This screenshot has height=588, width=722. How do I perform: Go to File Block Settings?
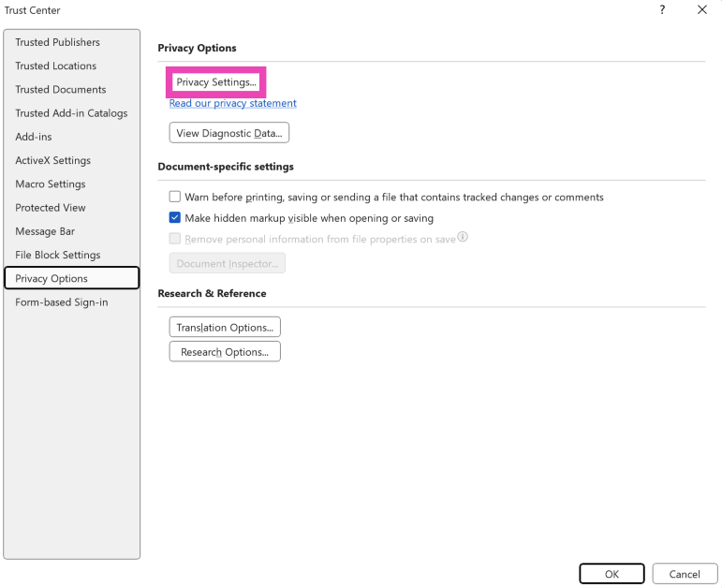[57, 255]
